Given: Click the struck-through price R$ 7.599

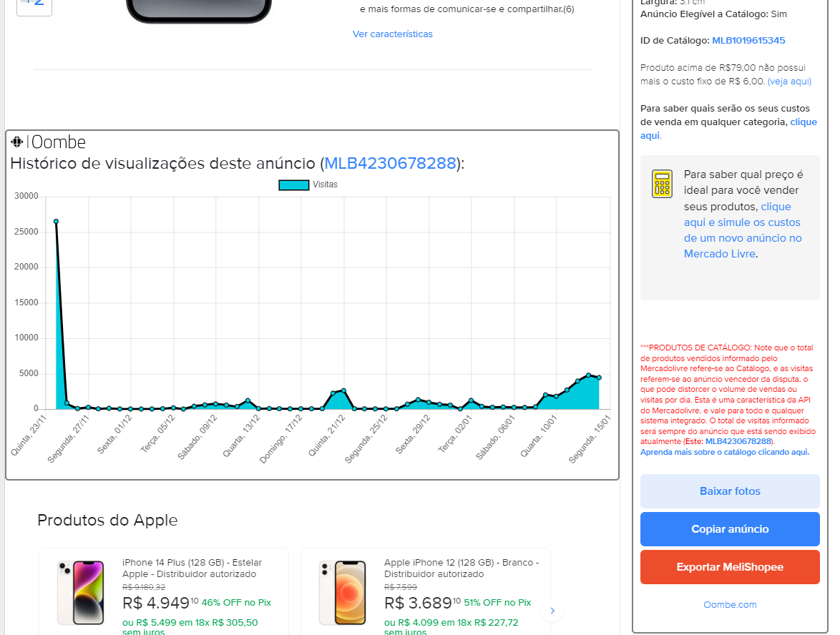Looking at the screenshot, I should pos(400,587).
